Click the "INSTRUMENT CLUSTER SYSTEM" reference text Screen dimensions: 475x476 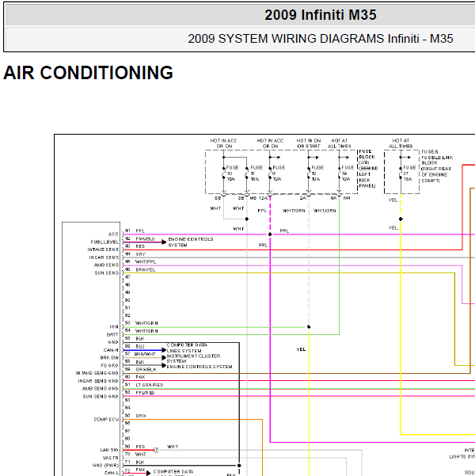click(193, 359)
